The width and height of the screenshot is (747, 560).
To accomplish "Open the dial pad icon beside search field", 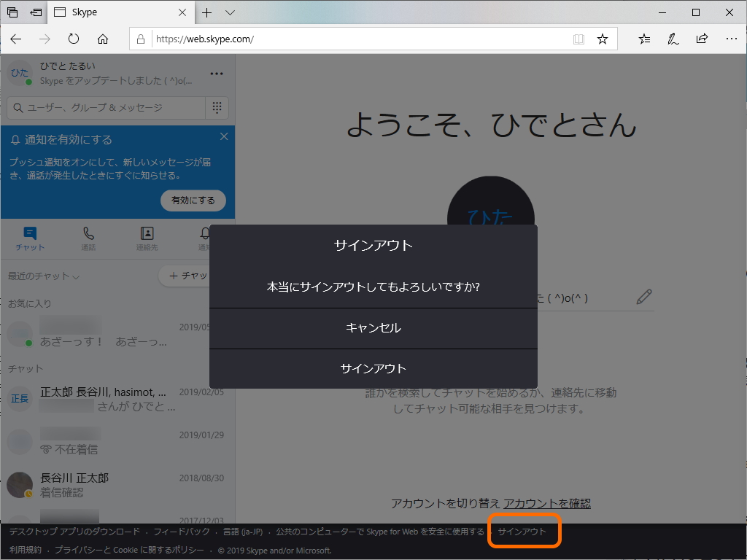I will tap(217, 107).
